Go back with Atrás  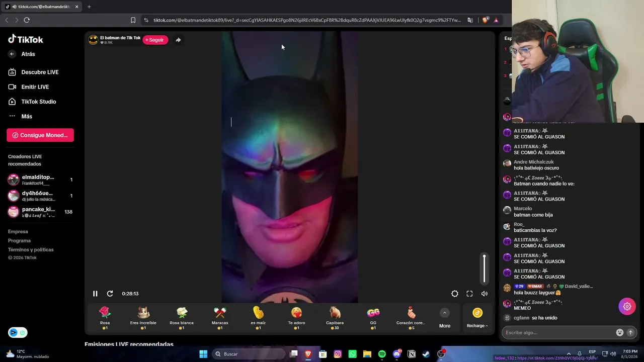(23, 54)
